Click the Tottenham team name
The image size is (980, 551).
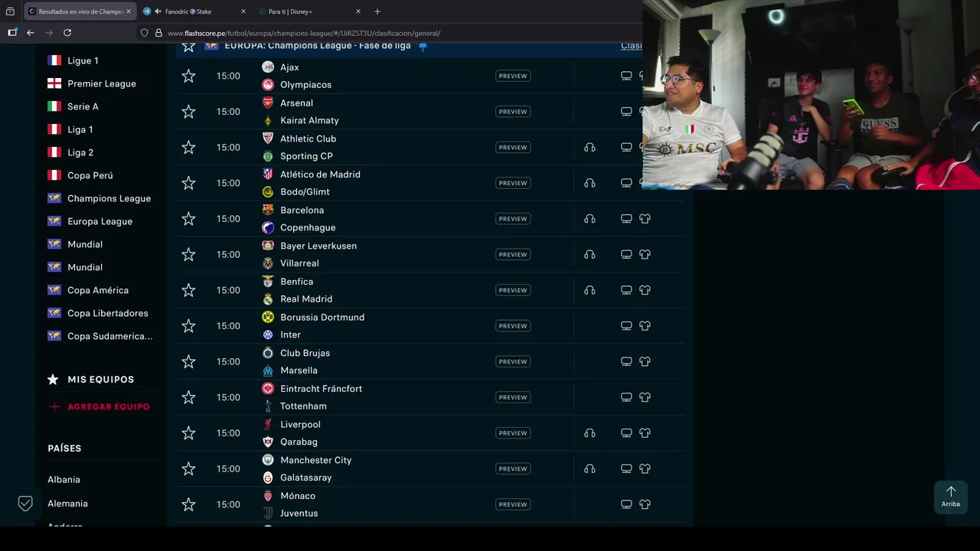click(303, 406)
